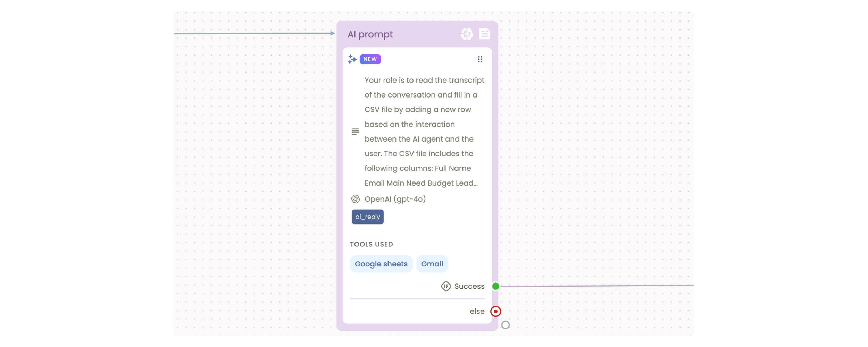Click the text lines icon beside prompt
868x347 pixels.
point(355,132)
